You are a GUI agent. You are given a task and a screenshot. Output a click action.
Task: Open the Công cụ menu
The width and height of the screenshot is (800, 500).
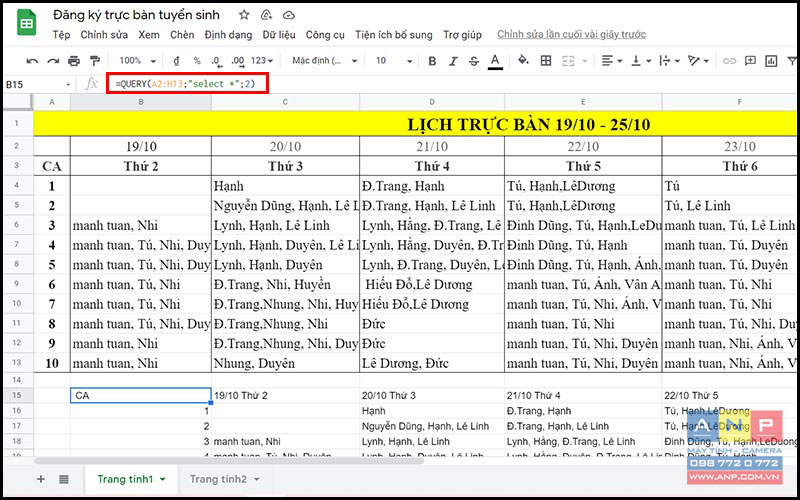click(x=325, y=35)
